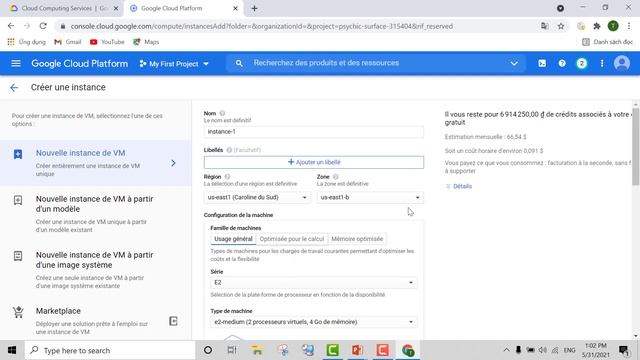Open the My First Project selector
The height and width of the screenshot is (360, 640).
tap(174, 64)
